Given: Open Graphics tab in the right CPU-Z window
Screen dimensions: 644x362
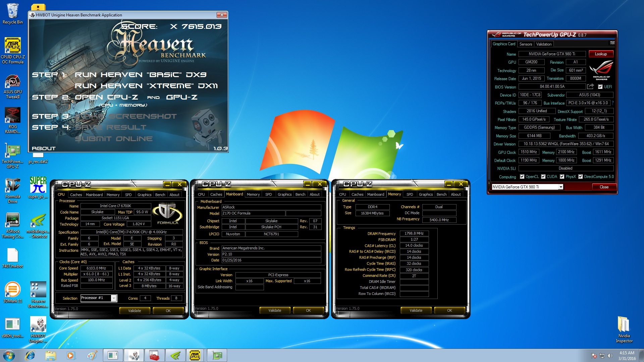Looking at the screenshot, I should coord(426,194).
